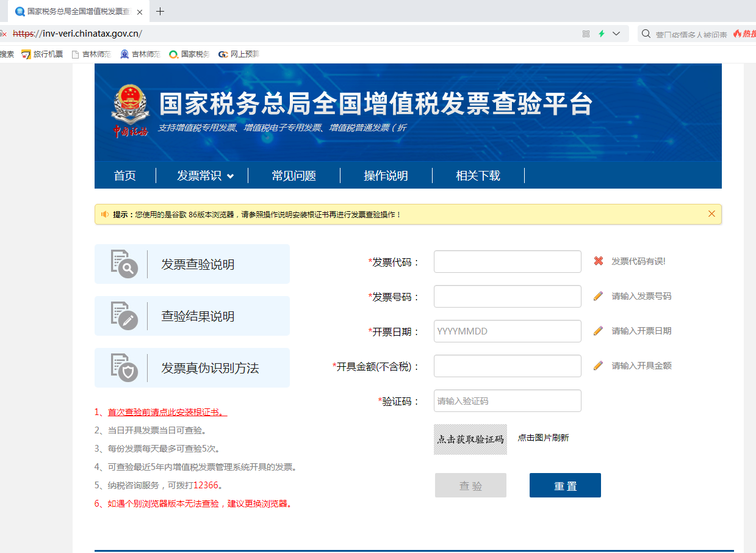Screen dimensions: 756x553
Task: Focus the 发票代码 input field
Action: pos(507,262)
